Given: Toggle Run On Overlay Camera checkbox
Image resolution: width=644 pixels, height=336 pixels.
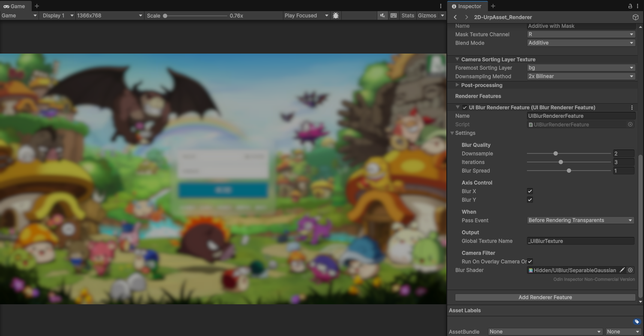Looking at the screenshot, I should (x=530, y=261).
